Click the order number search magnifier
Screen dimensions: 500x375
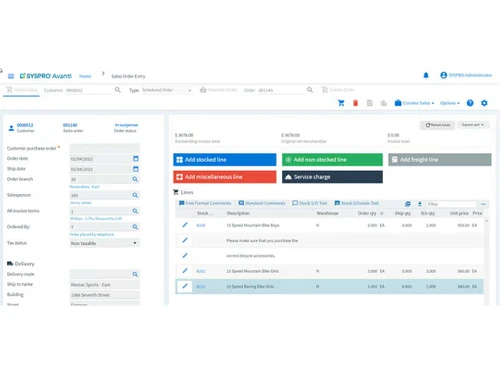click(x=310, y=90)
